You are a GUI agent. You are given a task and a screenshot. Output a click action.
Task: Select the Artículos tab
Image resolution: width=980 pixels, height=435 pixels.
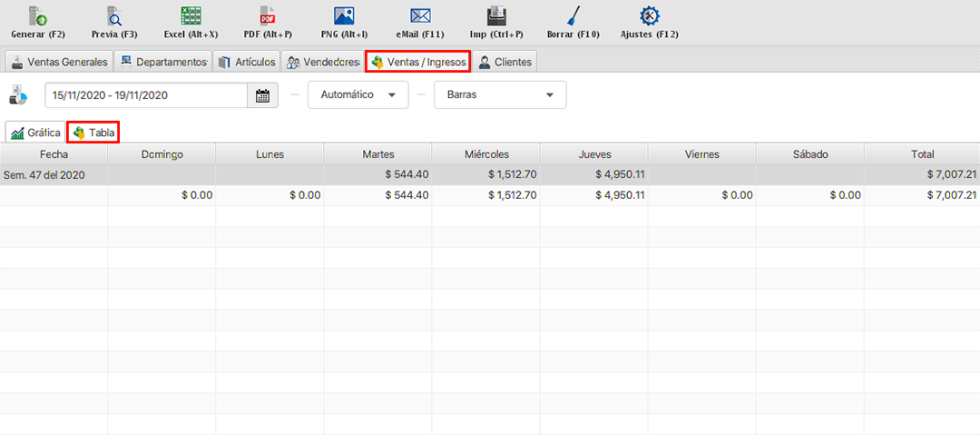point(247,63)
